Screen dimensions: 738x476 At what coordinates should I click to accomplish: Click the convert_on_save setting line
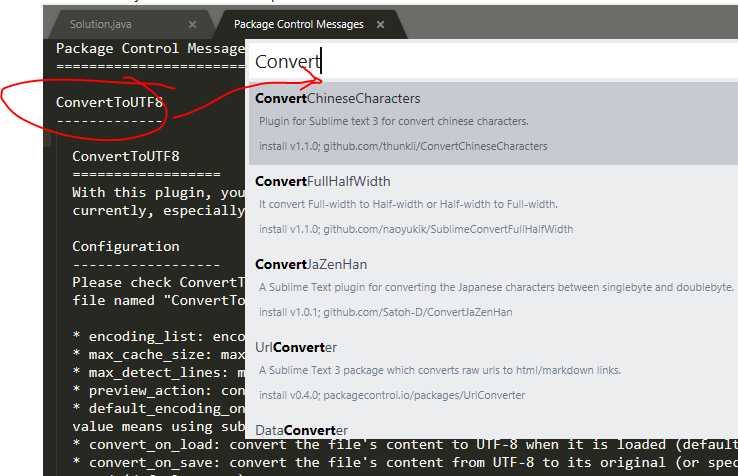405,462
